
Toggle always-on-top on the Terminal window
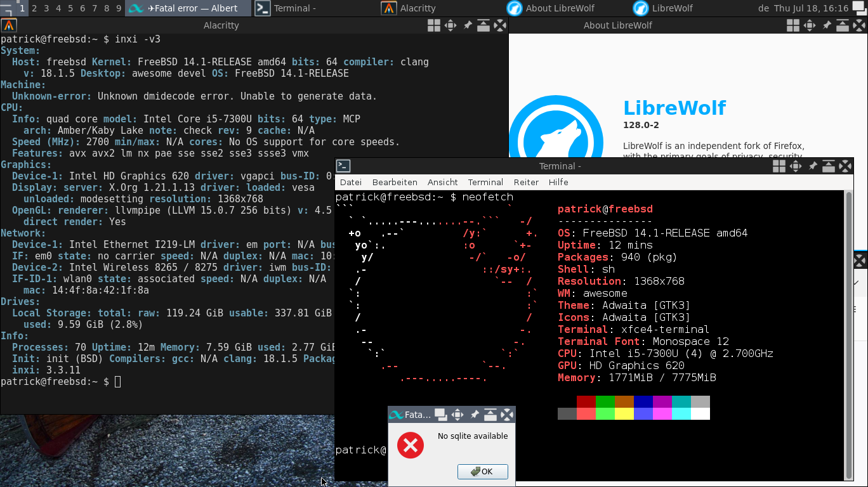coord(829,166)
